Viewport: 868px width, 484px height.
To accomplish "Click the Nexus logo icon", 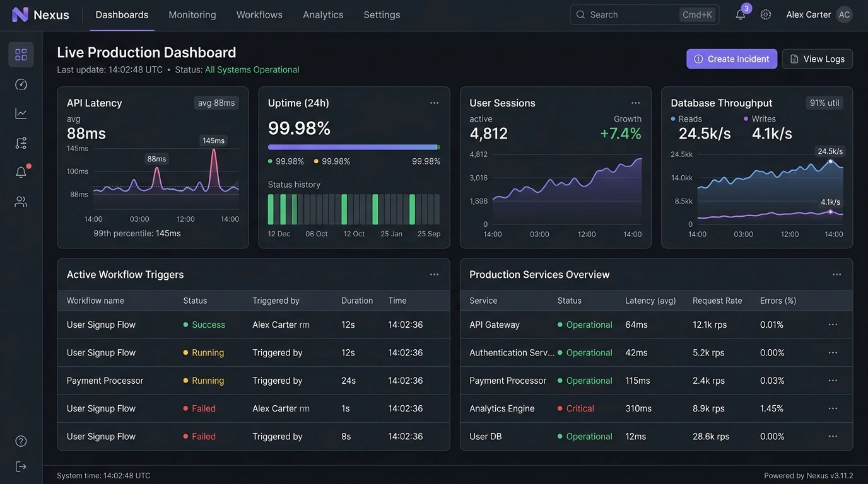I will point(20,14).
